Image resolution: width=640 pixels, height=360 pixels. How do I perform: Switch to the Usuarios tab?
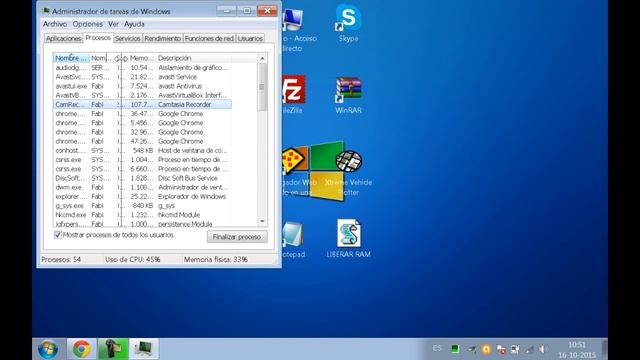click(x=250, y=38)
